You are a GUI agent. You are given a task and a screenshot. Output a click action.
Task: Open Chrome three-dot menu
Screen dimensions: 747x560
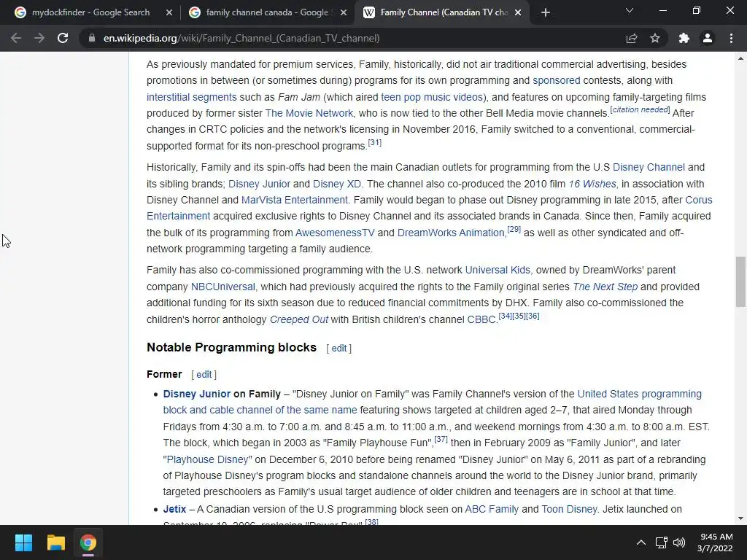tap(731, 38)
